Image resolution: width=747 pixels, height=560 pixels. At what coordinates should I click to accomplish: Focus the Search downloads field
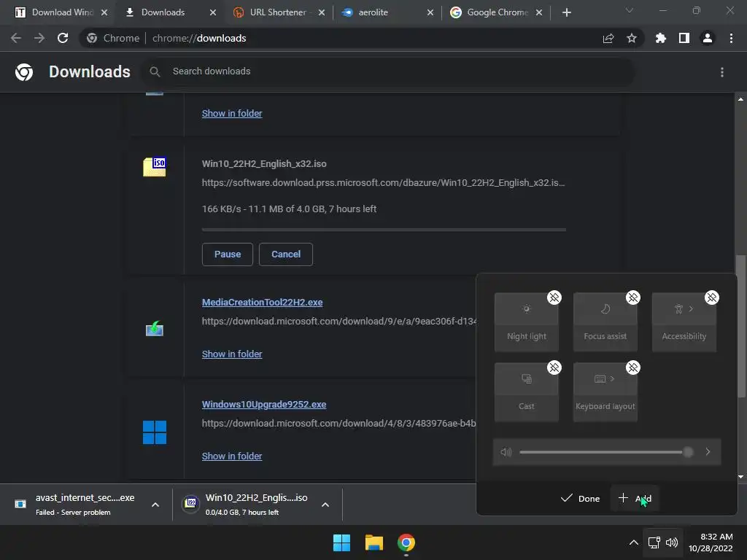click(x=388, y=71)
